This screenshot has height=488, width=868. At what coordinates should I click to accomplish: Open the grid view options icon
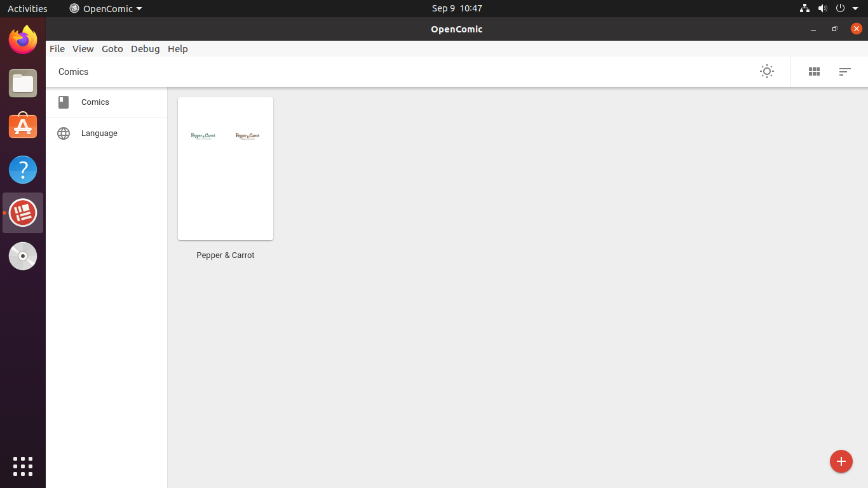pyautogui.click(x=814, y=72)
